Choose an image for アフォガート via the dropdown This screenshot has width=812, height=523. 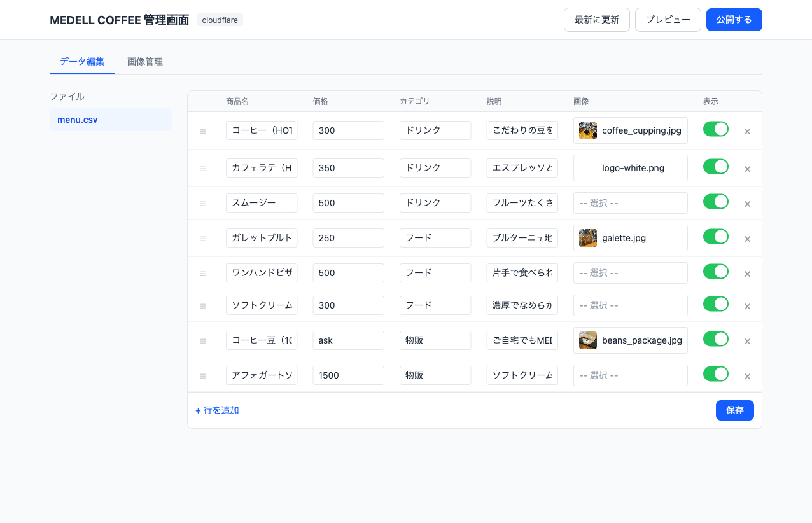tap(630, 375)
